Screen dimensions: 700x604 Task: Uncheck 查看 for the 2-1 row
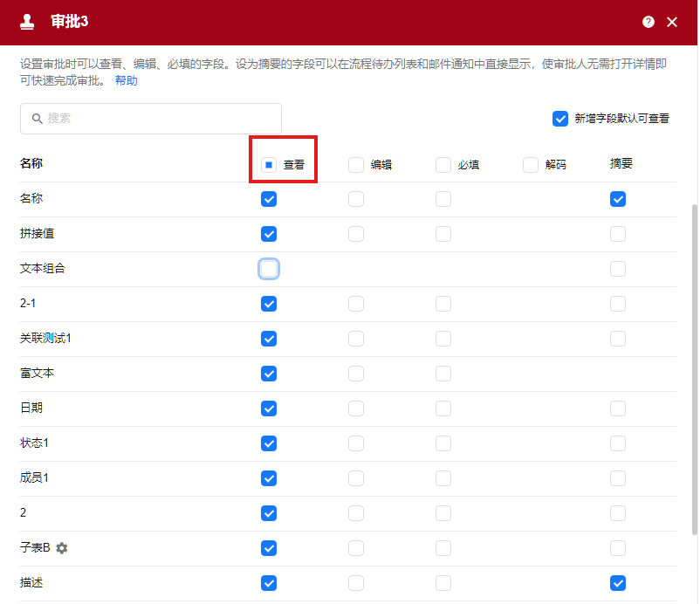(x=269, y=304)
